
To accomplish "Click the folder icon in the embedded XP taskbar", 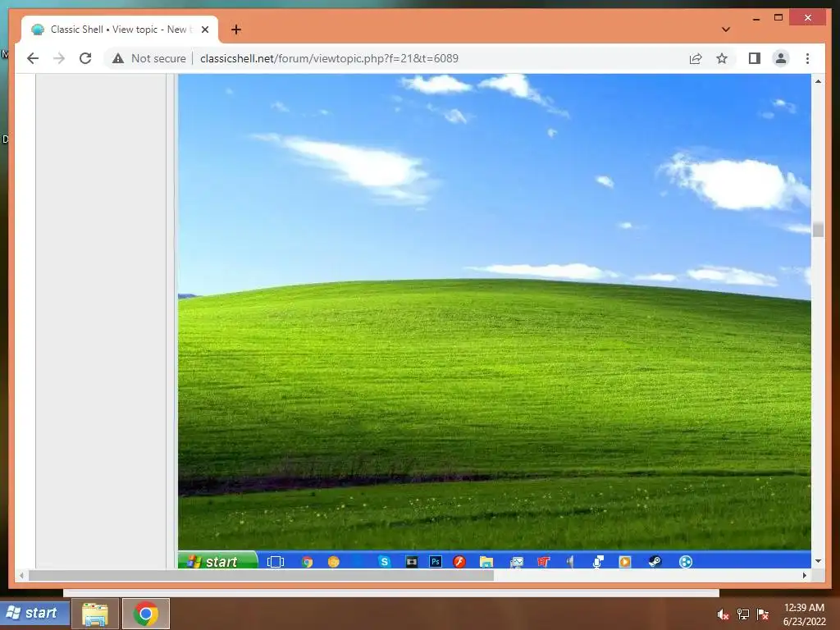I will [486, 561].
